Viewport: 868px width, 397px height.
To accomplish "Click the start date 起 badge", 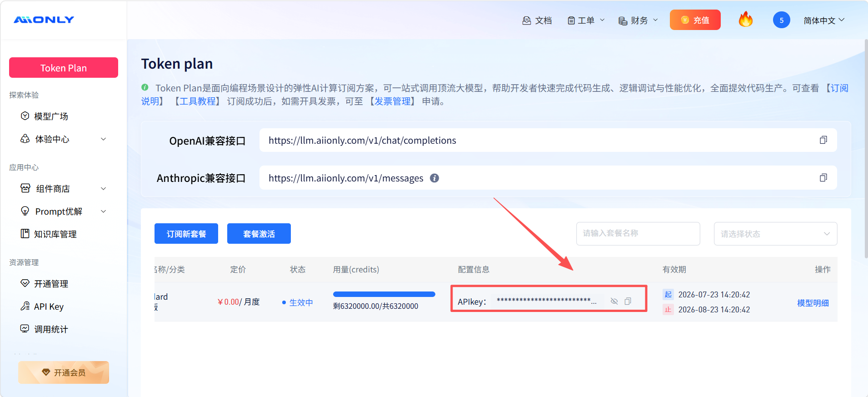I will click(668, 294).
